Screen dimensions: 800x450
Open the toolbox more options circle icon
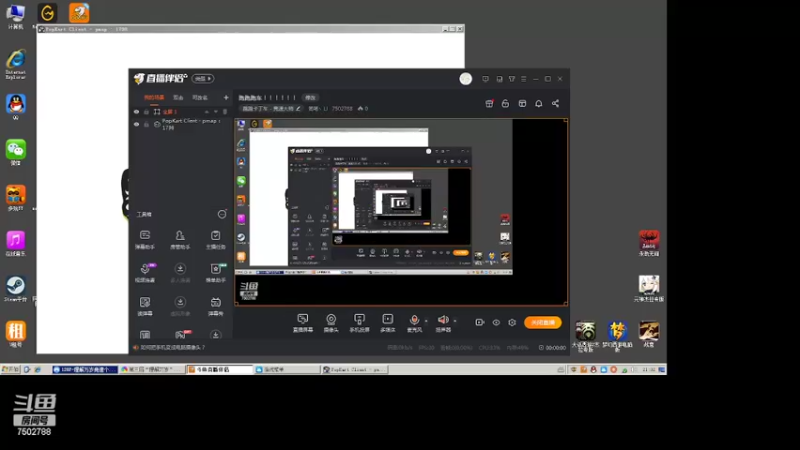(222, 214)
